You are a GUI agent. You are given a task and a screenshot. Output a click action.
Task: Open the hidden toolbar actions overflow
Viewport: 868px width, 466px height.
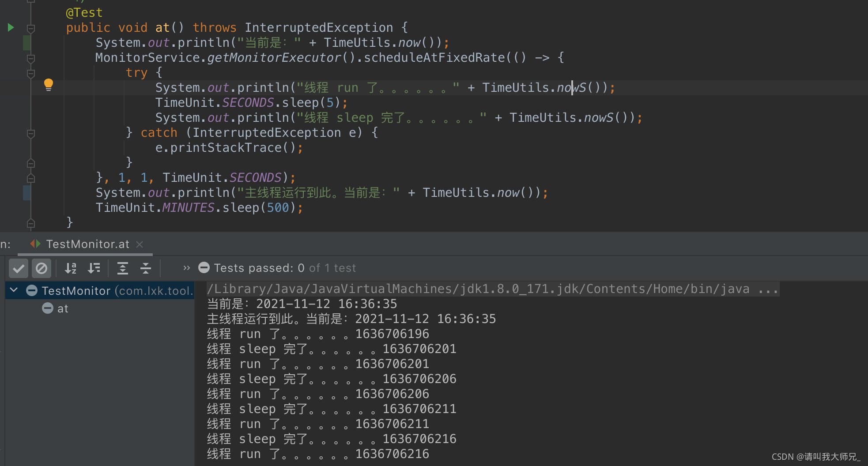186,268
